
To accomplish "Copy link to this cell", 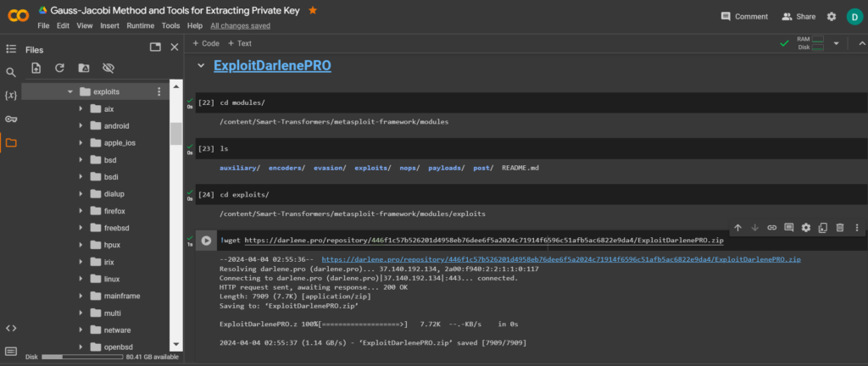I will (x=771, y=227).
